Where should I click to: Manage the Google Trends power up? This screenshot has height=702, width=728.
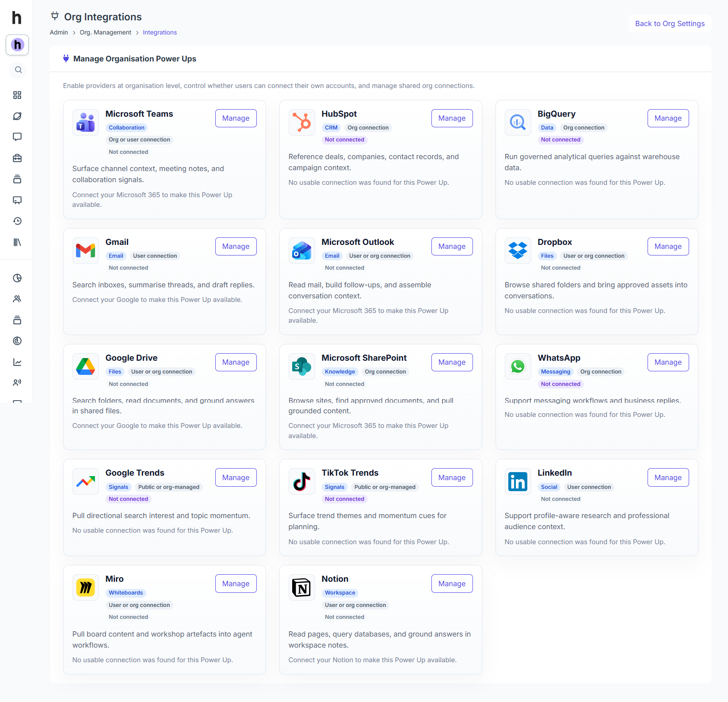click(236, 477)
